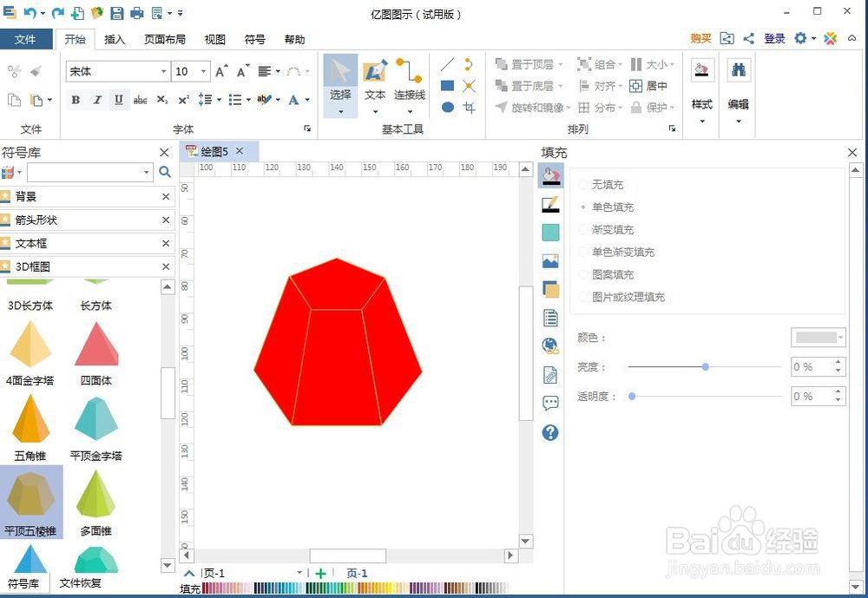
Task: Select Single Color Gradient (单色渐变填充) option
Action: click(616, 252)
